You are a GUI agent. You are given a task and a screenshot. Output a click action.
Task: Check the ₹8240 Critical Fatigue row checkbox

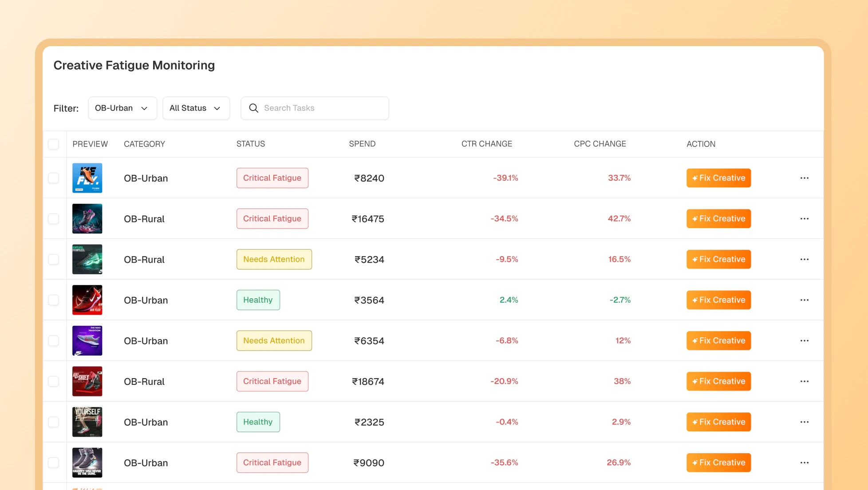[x=54, y=178]
